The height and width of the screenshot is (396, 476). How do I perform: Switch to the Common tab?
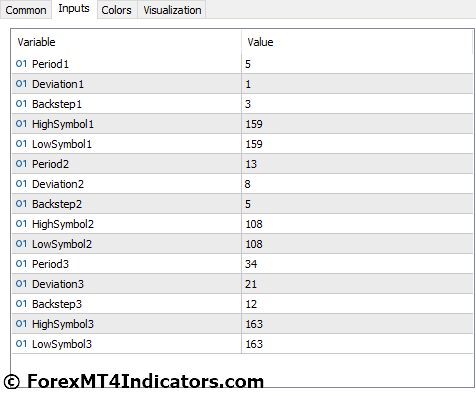tap(26, 10)
